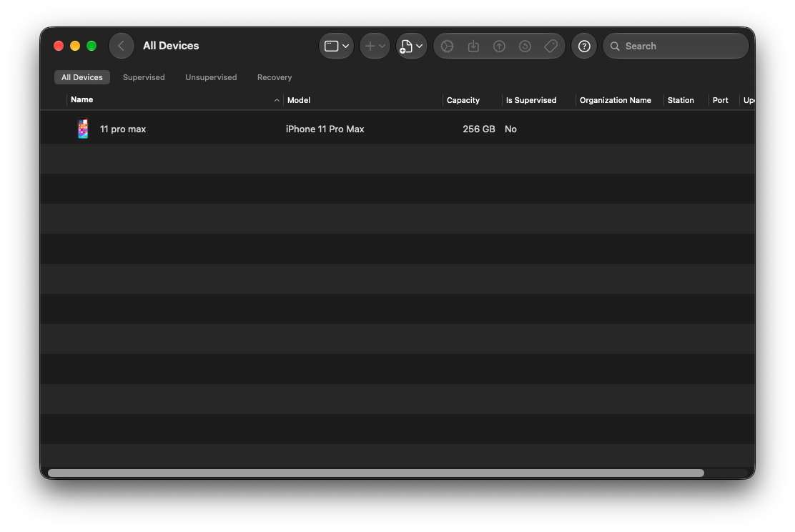795x532 pixels.
Task: Click the Tag icon in toolbar
Action: (551, 46)
